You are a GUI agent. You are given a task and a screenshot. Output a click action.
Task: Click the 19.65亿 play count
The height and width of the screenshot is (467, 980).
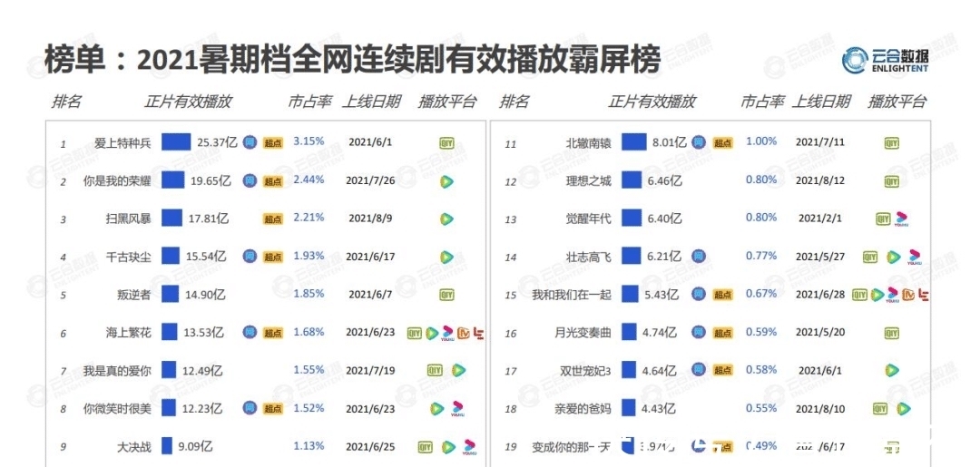(x=210, y=181)
